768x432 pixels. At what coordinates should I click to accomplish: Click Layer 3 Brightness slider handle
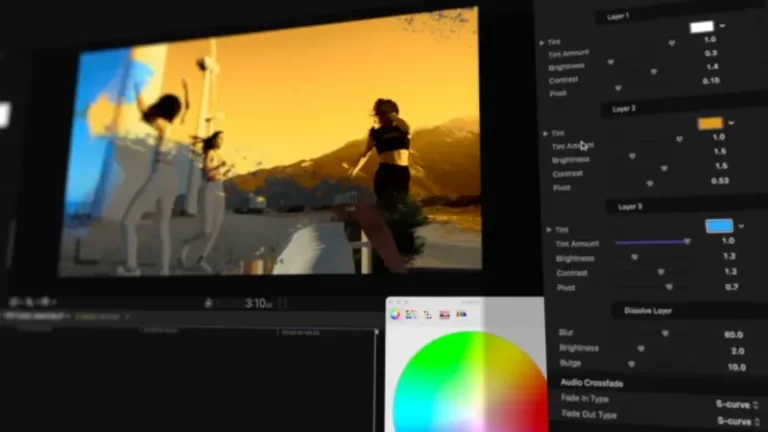coord(635,257)
